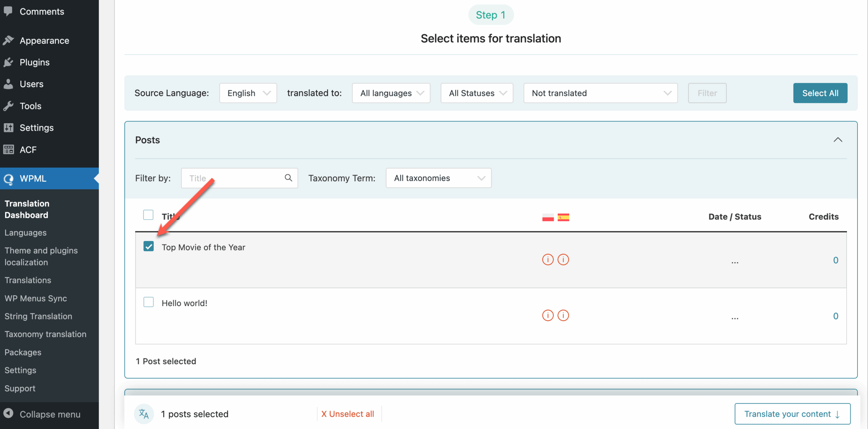Click the Tools wrench icon

(8, 106)
